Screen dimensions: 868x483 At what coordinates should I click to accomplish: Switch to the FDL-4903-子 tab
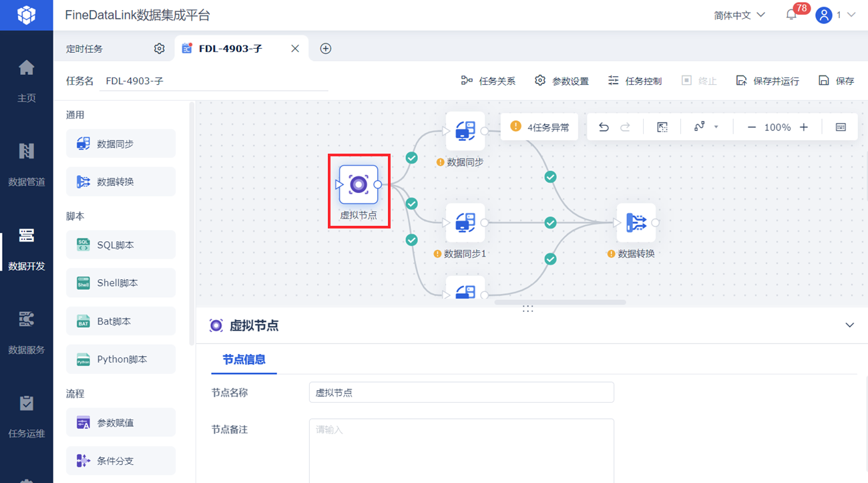coord(230,49)
